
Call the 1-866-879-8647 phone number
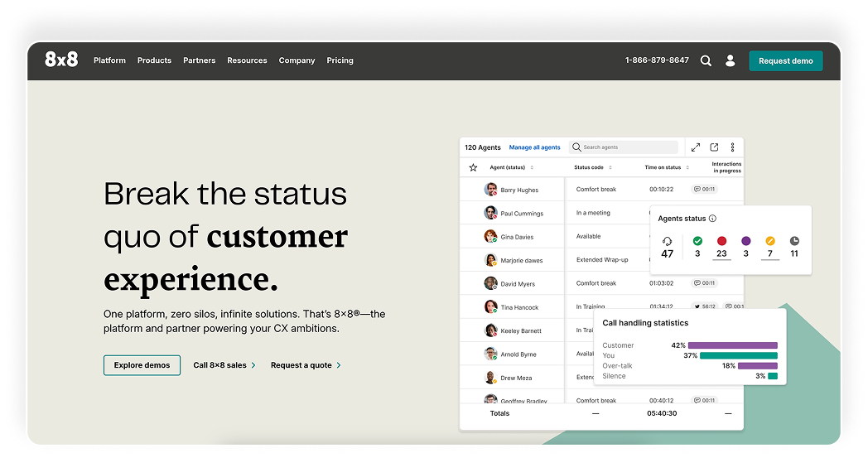click(x=657, y=60)
